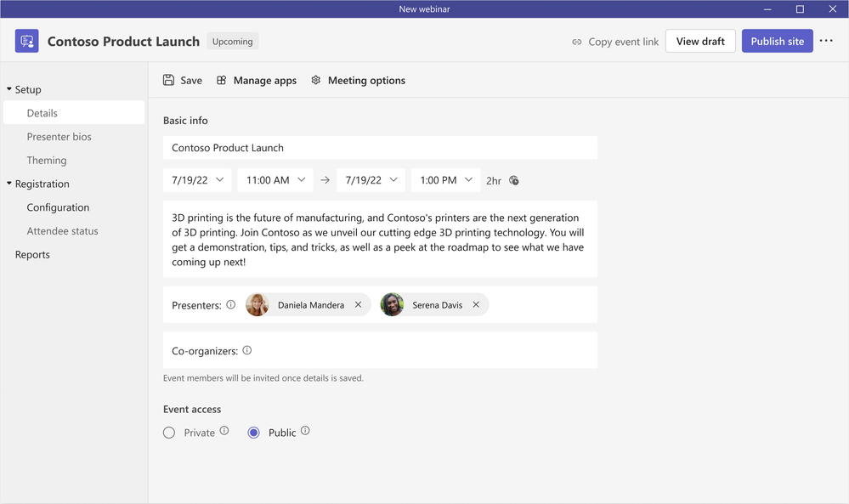Click the event description text area
Image resolution: width=849 pixels, height=504 pixels.
pos(380,240)
